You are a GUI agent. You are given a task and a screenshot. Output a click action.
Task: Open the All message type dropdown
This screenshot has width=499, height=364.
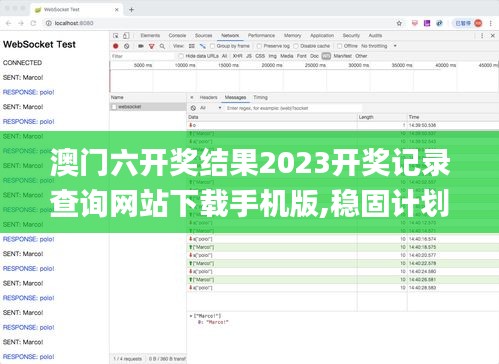pyautogui.click(x=211, y=108)
